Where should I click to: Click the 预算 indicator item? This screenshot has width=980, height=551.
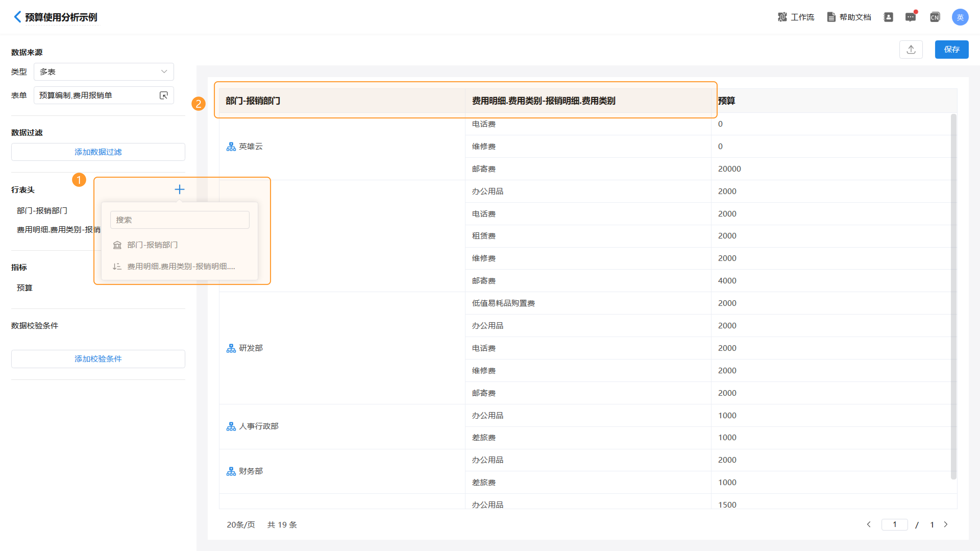click(x=24, y=288)
